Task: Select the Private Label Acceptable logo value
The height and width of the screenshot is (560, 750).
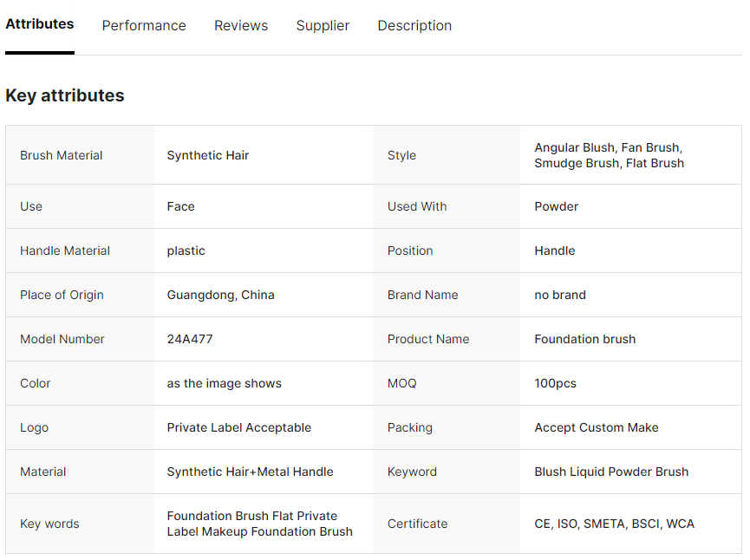Action: point(239,427)
